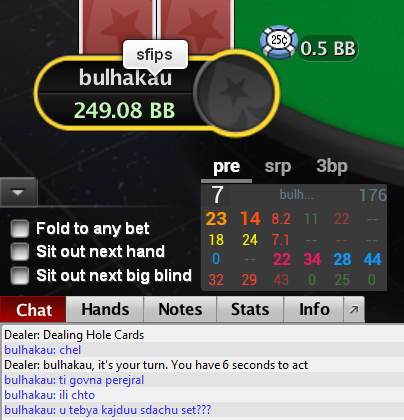Click the right face-down red card

pos(196,27)
